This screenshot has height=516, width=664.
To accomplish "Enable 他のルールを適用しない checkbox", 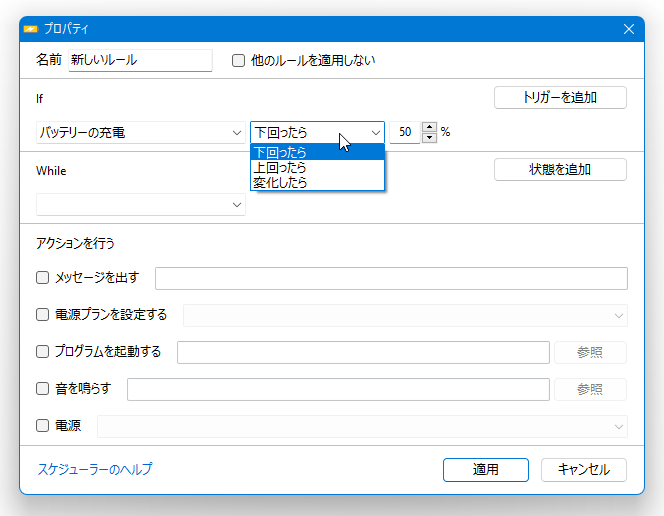I will coord(238,61).
